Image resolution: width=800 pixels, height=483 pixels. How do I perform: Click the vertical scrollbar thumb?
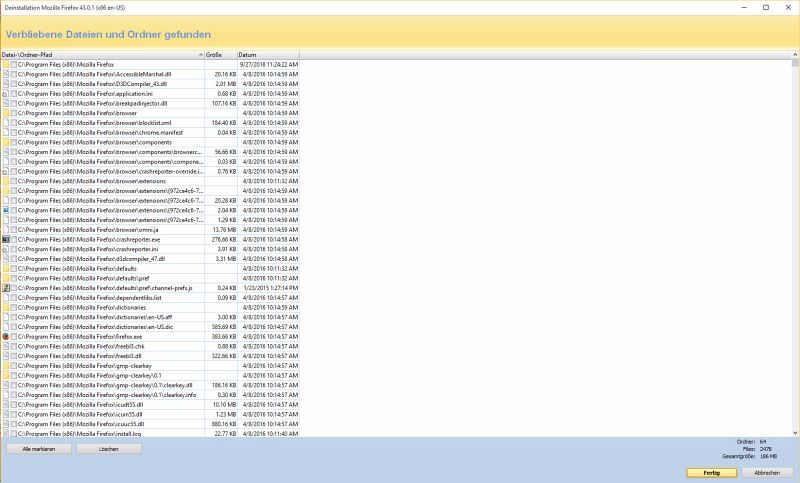pyautogui.click(x=795, y=63)
